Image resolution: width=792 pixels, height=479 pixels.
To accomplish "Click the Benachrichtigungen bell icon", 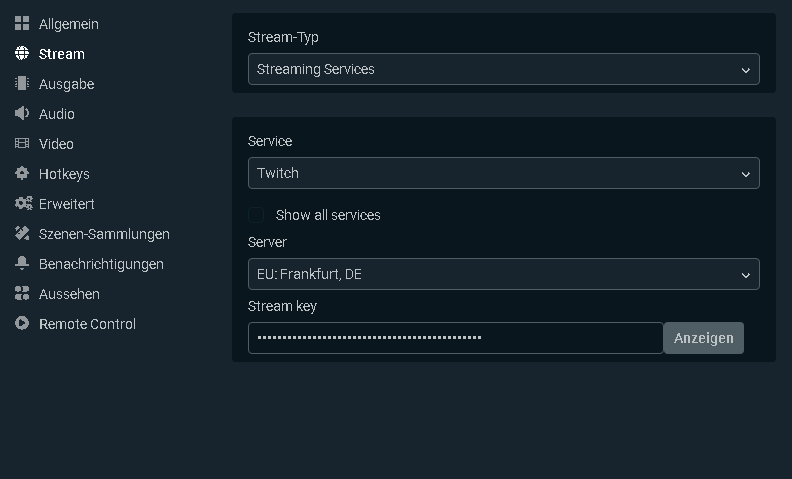I will (22, 264).
